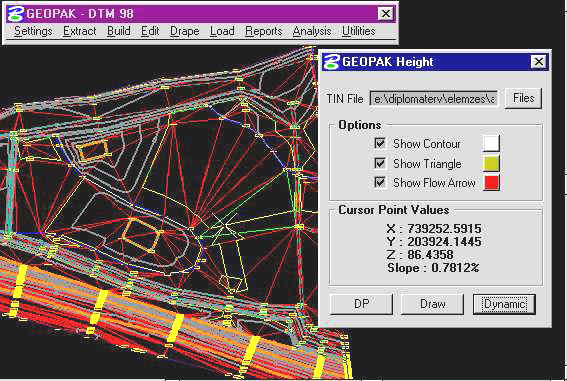Pick the white Show Contour color swatch
567x381 pixels.
(x=491, y=143)
